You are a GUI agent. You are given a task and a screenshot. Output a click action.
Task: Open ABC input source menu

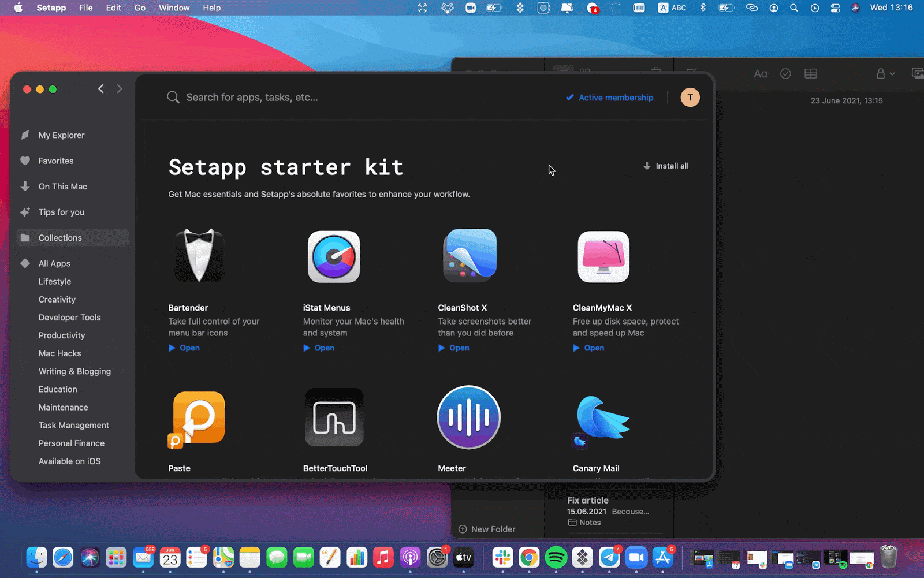coord(672,8)
